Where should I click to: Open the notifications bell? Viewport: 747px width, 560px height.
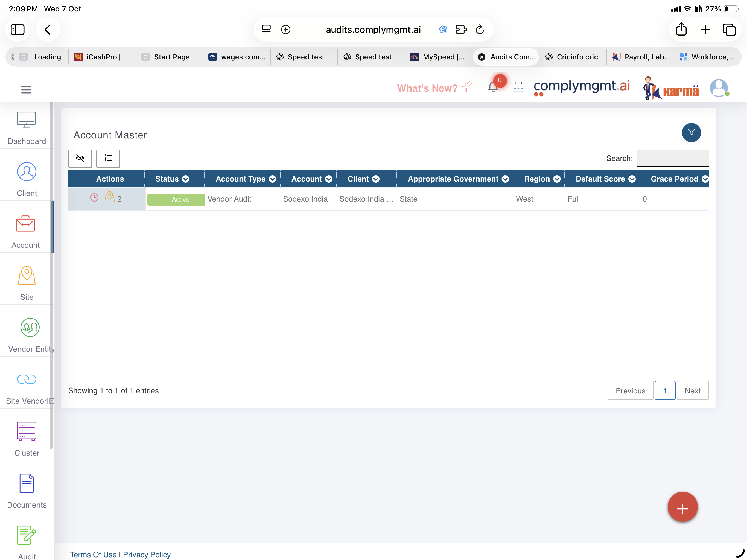pos(493,87)
